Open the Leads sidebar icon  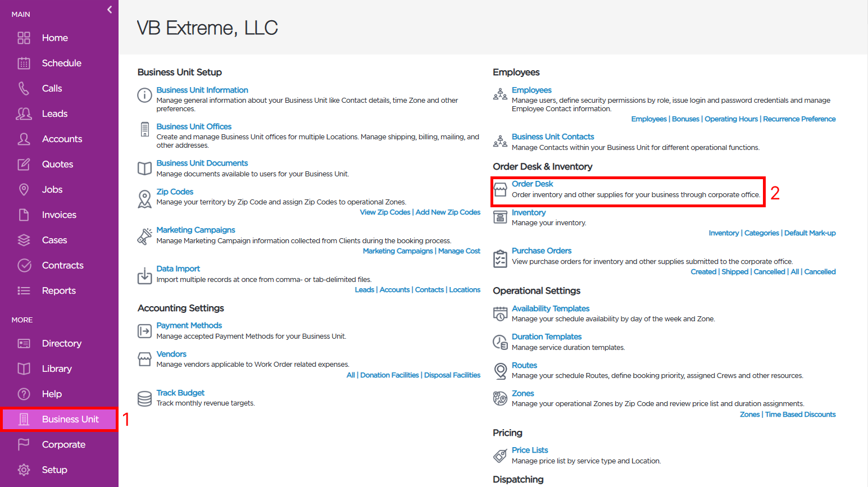[24, 113]
